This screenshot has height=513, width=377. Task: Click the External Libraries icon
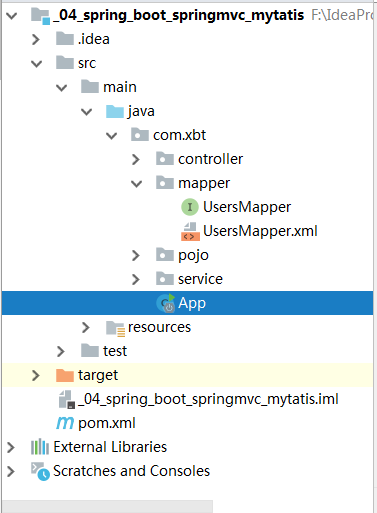40,447
